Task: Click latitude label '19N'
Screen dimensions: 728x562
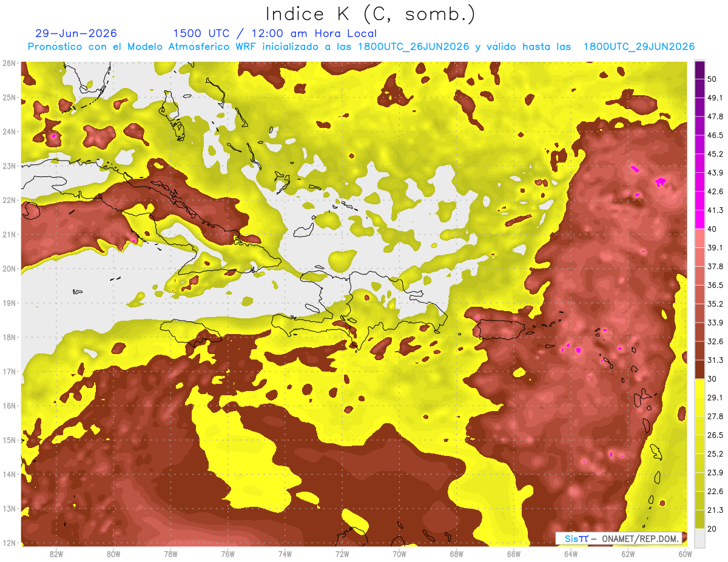Action: pyautogui.click(x=10, y=303)
